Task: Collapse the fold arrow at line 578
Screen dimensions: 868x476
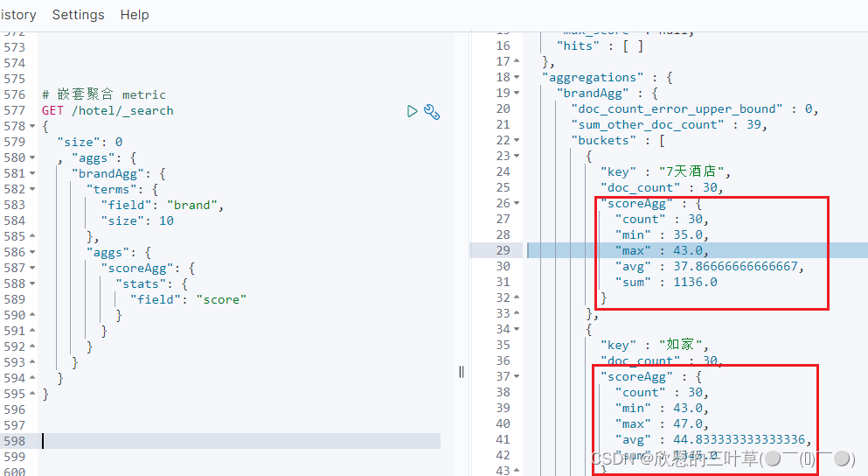Action: tap(32, 126)
